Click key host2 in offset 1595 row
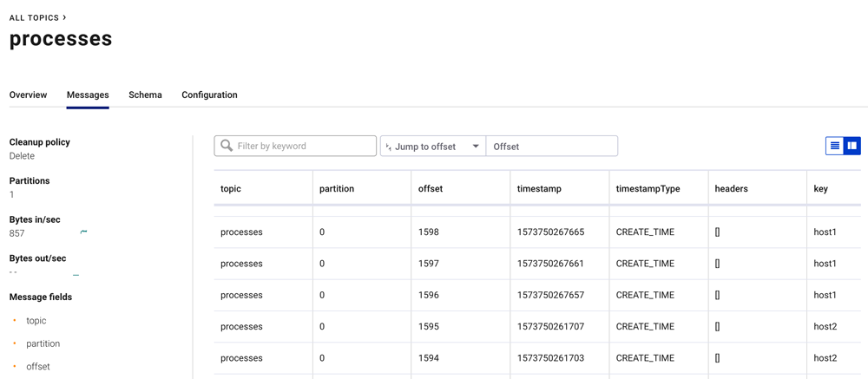The image size is (868, 379). tap(825, 327)
